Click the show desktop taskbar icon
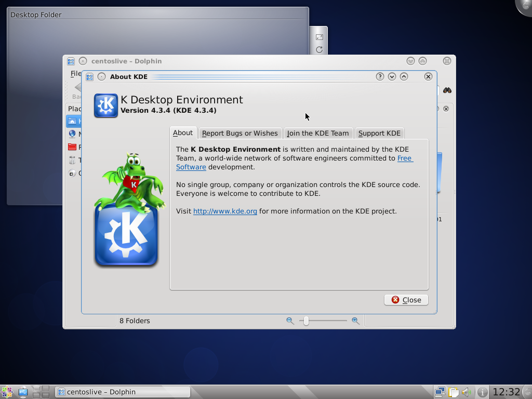Viewport: 532px width, 399px height. (x=23, y=392)
